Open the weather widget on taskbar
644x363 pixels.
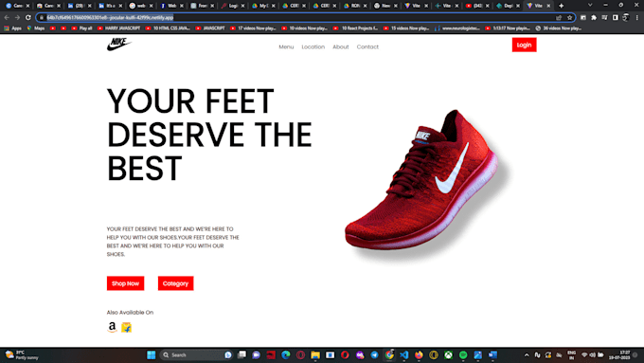[22, 354]
